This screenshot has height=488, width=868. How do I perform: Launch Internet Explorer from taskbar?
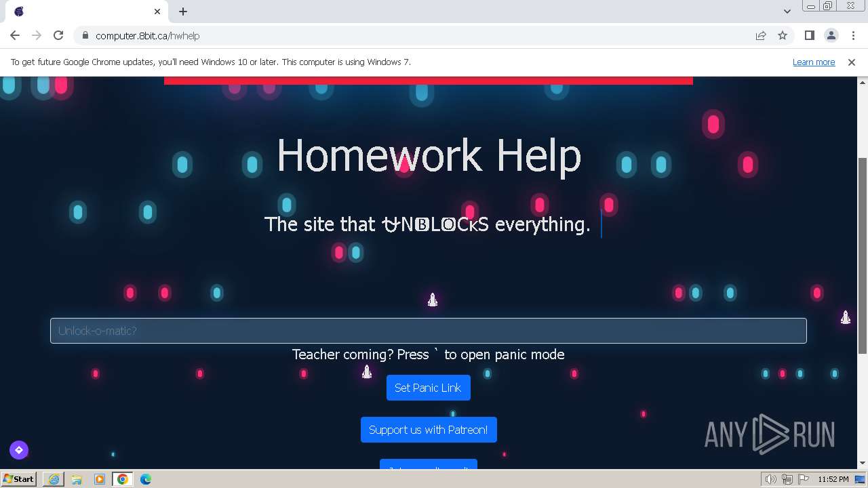(x=54, y=479)
